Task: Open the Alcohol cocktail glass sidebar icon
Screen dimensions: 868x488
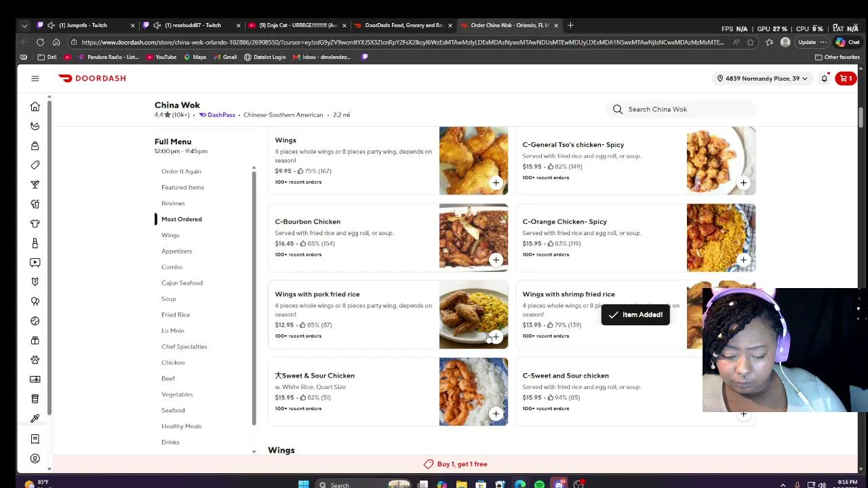Action: pos(35,184)
